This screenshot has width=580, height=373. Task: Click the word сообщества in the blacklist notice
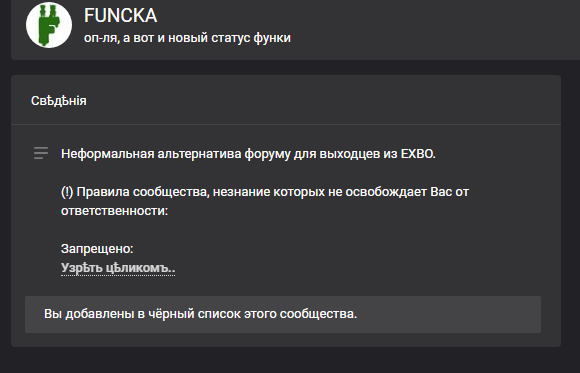click(x=318, y=314)
